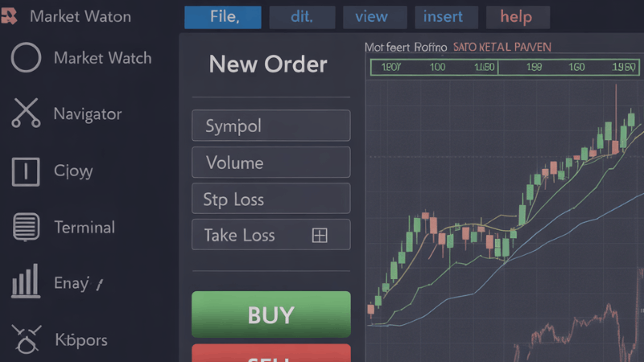Viewport: 644px width, 362px height.
Task: Click the red chart title label
Action: 502,47
